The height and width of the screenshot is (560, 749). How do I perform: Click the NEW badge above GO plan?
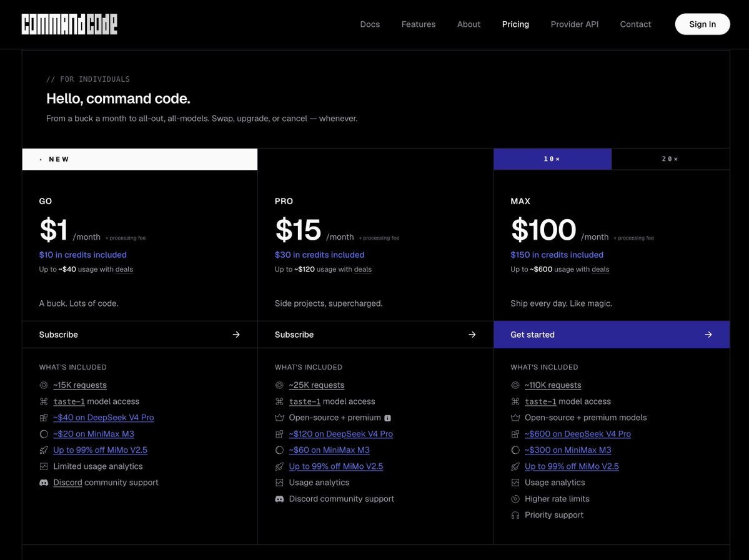click(x=139, y=159)
